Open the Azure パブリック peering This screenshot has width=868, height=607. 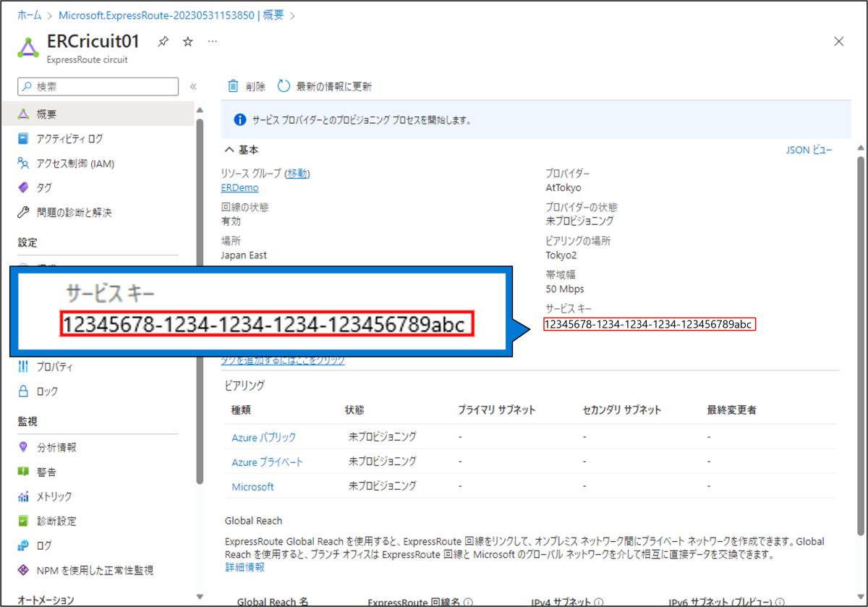point(263,438)
